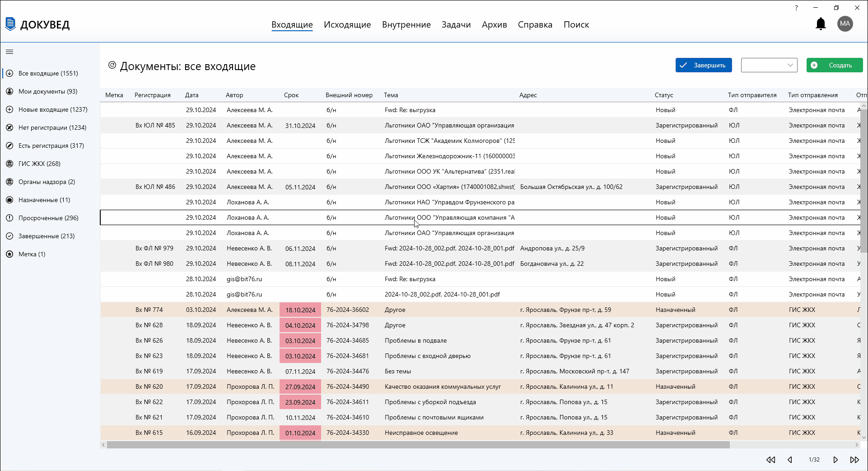Select 'Просроченные (296)' filter
868x471 pixels.
click(48, 218)
